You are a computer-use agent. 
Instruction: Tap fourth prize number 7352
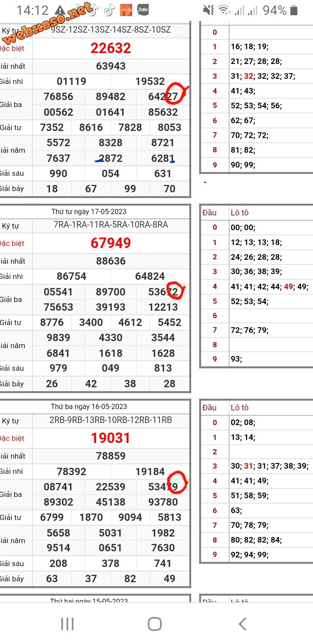52,127
